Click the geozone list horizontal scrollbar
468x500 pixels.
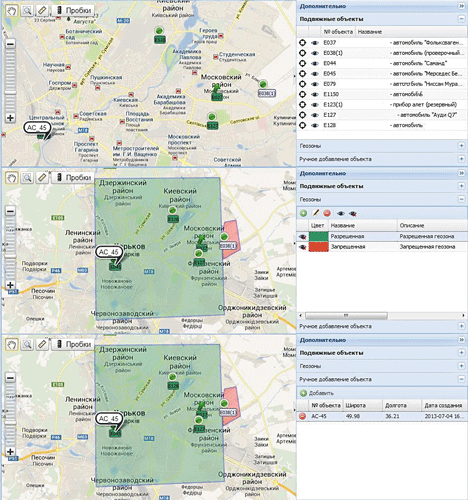[x=346, y=315]
